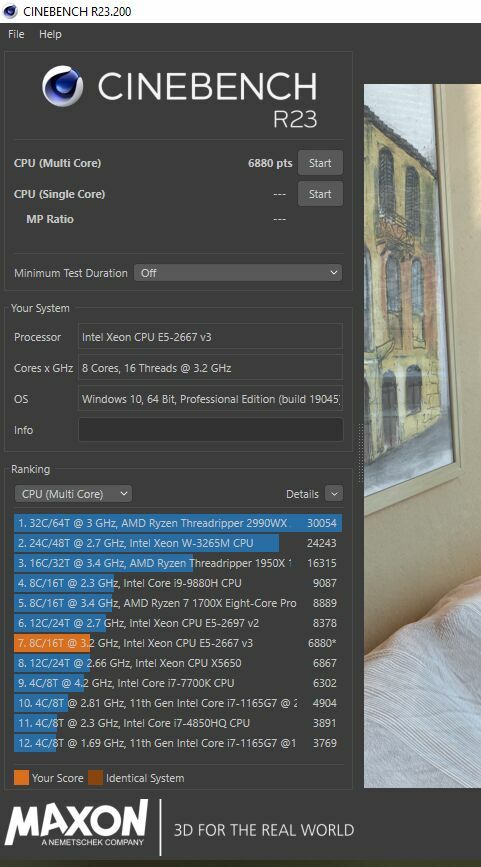Select your Xeon E5-2667 v3 score row
This screenshot has width=481, height=867.
pos(178,643)
